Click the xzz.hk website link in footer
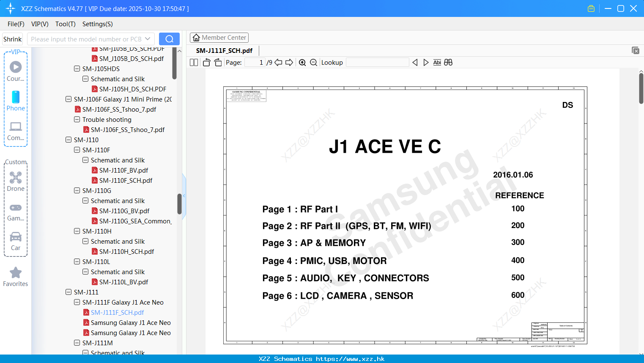This screenshot has height=363, width=644. coord(350,359)
